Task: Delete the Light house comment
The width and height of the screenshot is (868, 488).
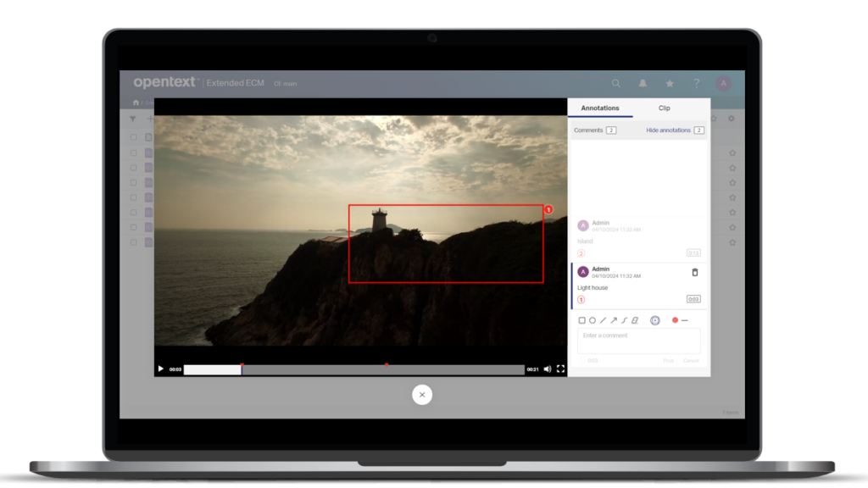Action: pos(694,272)
